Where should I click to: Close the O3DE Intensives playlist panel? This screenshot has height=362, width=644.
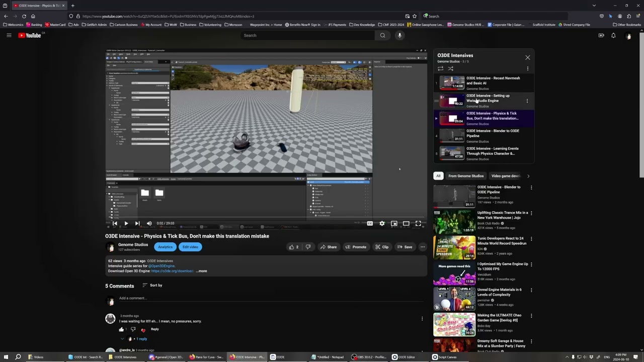click(x=527, y=57)
